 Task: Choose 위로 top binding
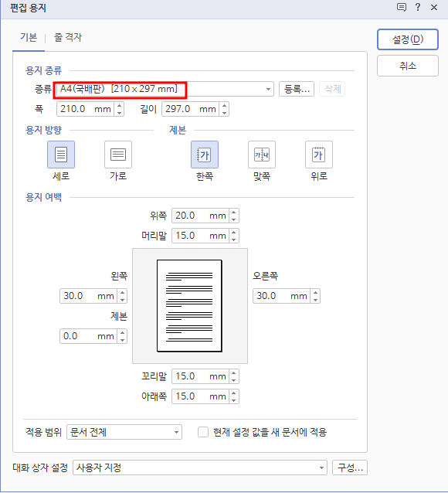coord(319,155)
